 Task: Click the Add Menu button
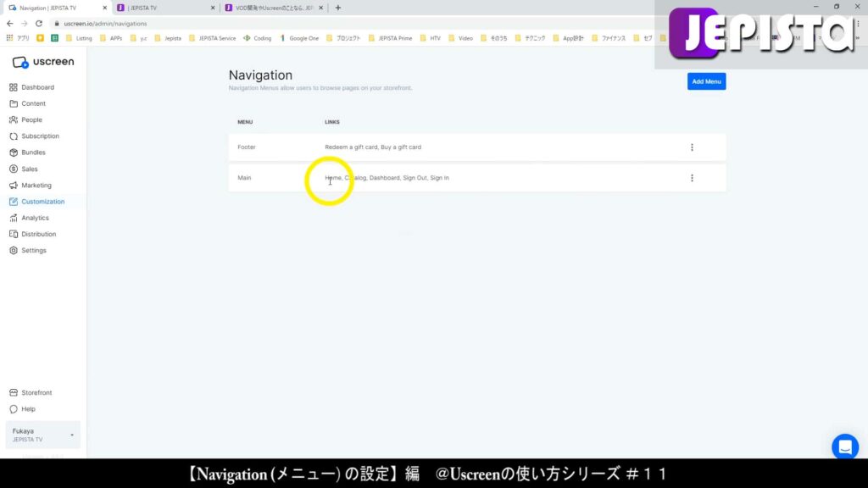coord(706,81)
